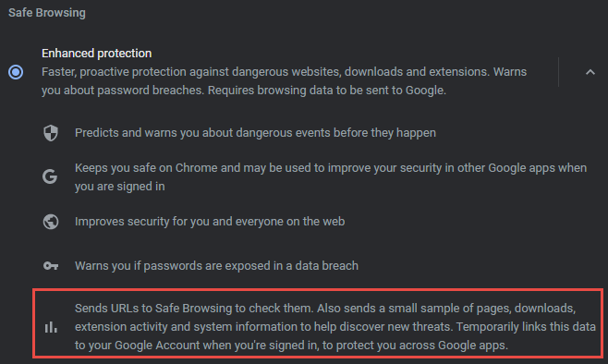Select the Enhanced protection radio button
The height and width of the screenshot is (364, 608).
coord(16,72)
